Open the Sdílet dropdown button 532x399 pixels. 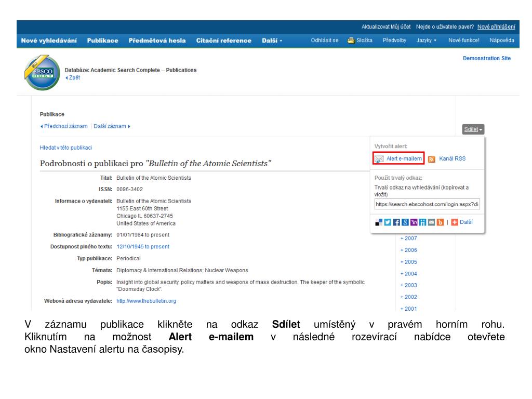473,129
